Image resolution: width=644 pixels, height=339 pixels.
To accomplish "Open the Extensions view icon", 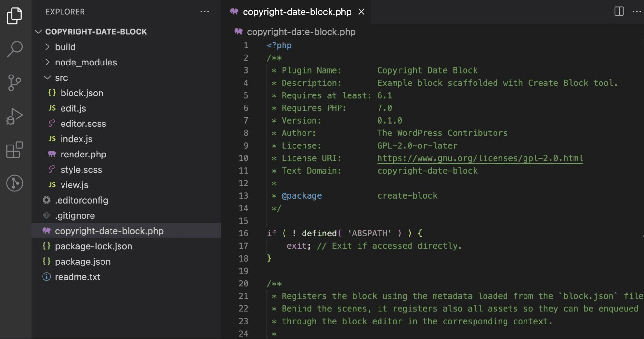I will (x=14, y=149).
